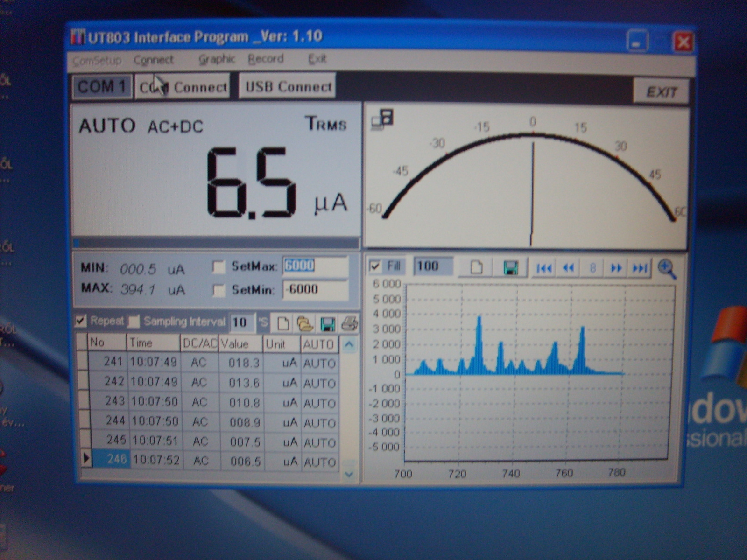
Task: Toggle the Sampling Interval checkbox
Action: pos(134,321)
